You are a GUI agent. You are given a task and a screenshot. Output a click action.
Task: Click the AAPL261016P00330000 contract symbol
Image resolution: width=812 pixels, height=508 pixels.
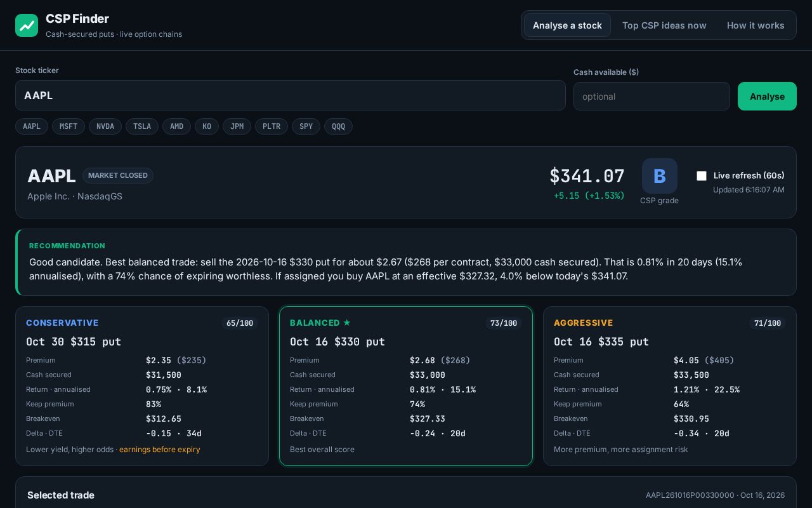coord(690,495)
